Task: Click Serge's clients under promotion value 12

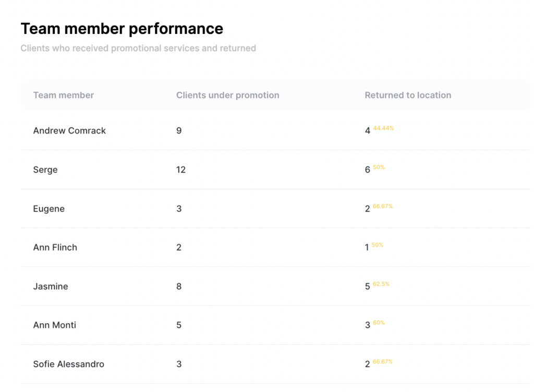Action: tap(181, 170)
